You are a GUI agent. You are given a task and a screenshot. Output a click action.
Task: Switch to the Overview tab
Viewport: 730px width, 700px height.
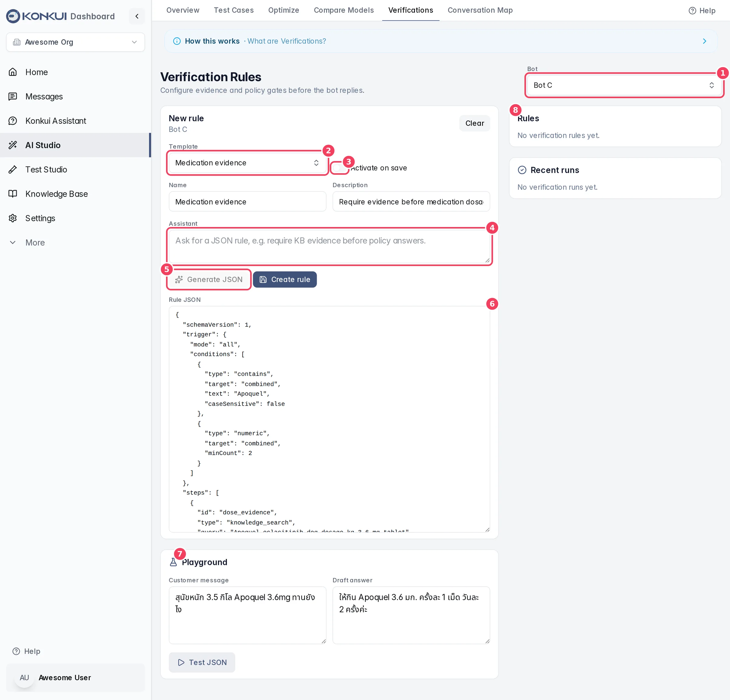[x=182, y=10]
